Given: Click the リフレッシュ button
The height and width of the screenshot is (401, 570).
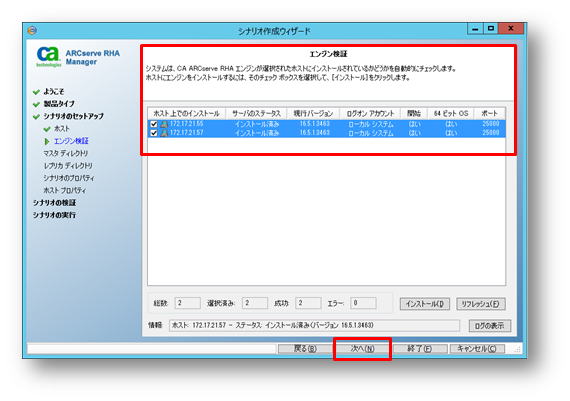Looking at the screenshot, I should [481, 304].
